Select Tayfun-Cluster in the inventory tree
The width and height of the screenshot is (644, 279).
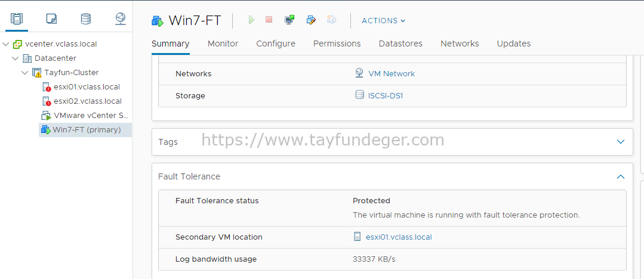point(72,73)
